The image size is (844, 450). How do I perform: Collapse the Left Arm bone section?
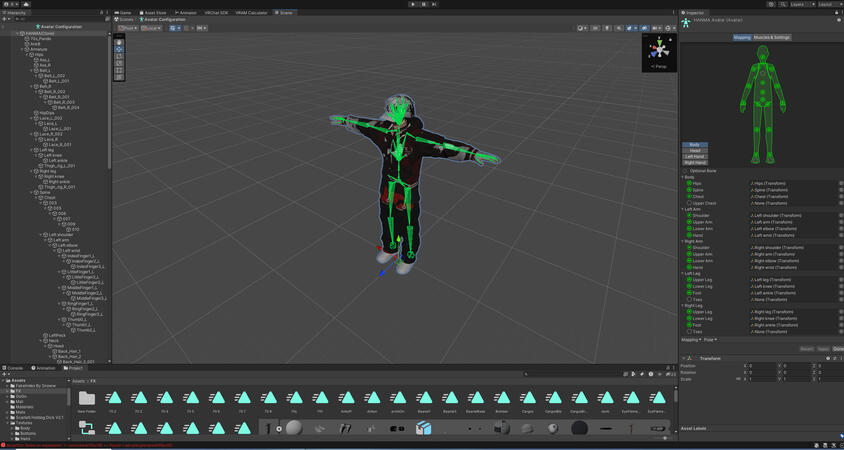tap(684, 209)
